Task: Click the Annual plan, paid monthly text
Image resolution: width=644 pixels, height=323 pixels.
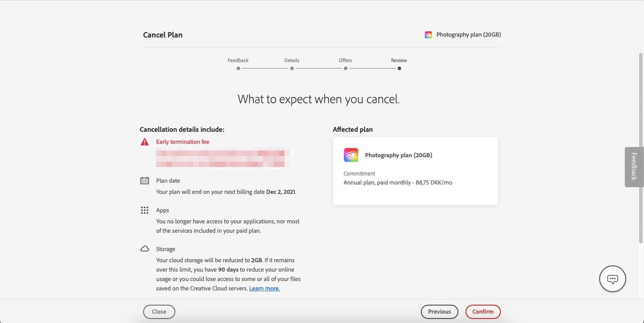Action: (398, 182)
